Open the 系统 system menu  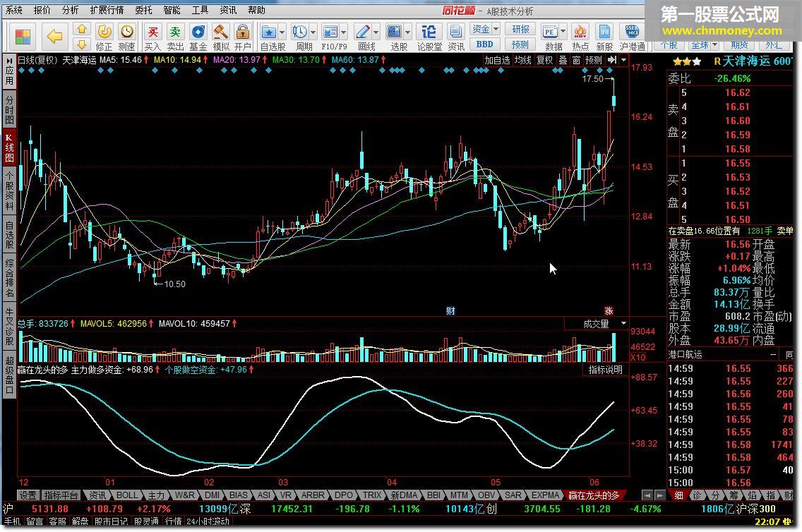pyautogui.click(x=14, y=10)
